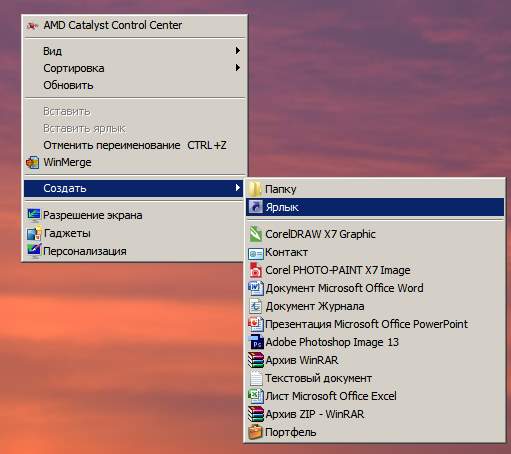Click the CTRL+Z shortcut label
Image resolution: width=511 pixels, height=454 pixels.
click(207, 145)
